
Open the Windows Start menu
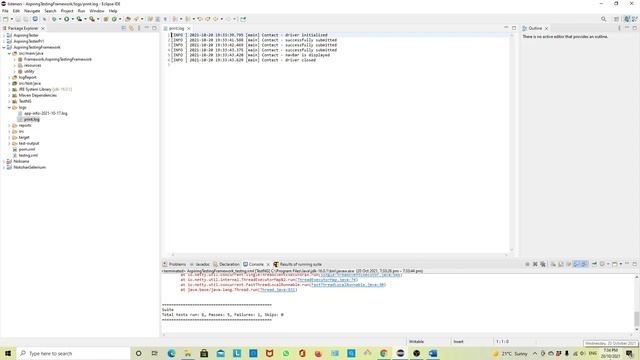pyautogui.click(x=8, y=353)
